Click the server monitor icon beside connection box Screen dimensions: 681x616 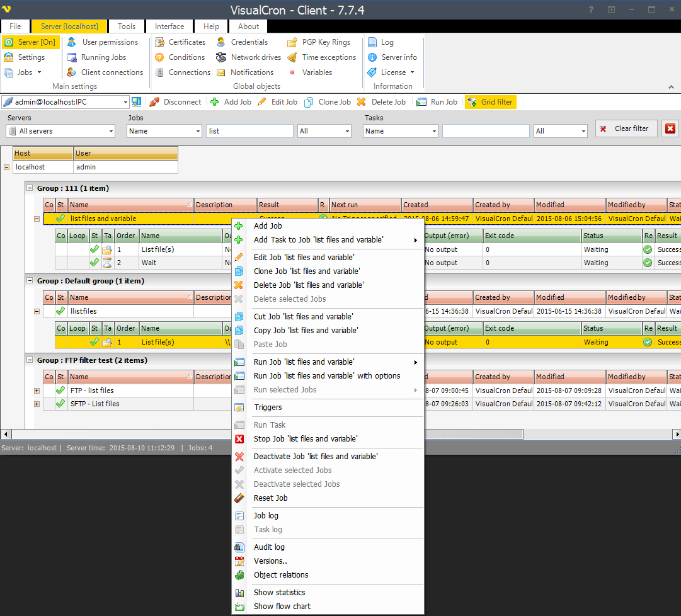tap(136, 102)
